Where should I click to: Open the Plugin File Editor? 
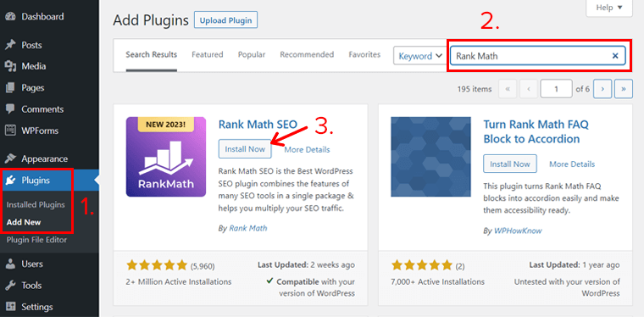pyautogui.click(x=36, y=240)
